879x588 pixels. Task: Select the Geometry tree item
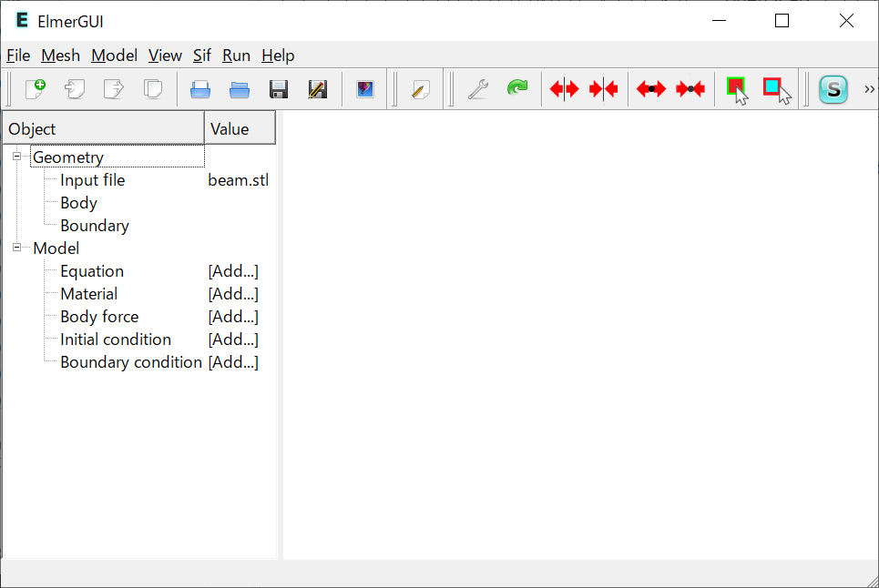67,157
